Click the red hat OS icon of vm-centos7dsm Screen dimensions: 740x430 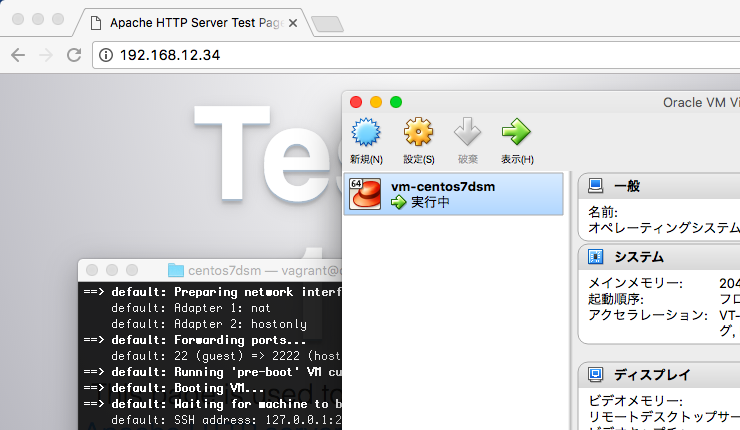(365, 194)
